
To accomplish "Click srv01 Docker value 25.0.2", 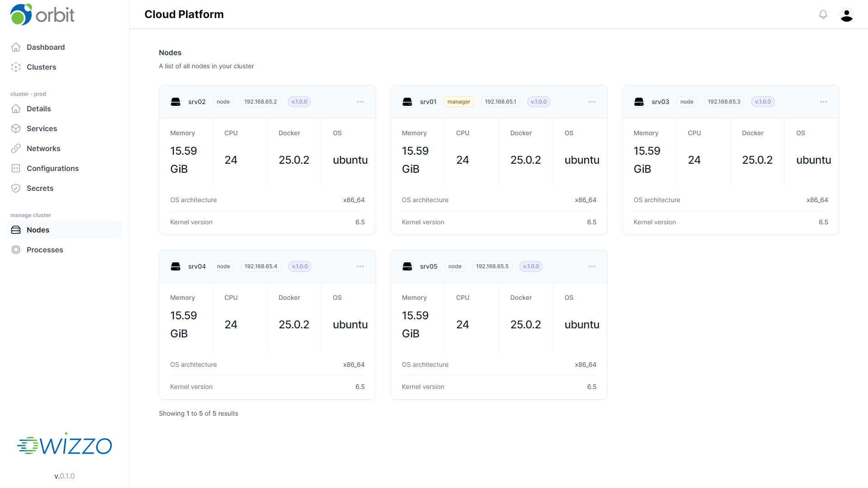I will [525, 160].
